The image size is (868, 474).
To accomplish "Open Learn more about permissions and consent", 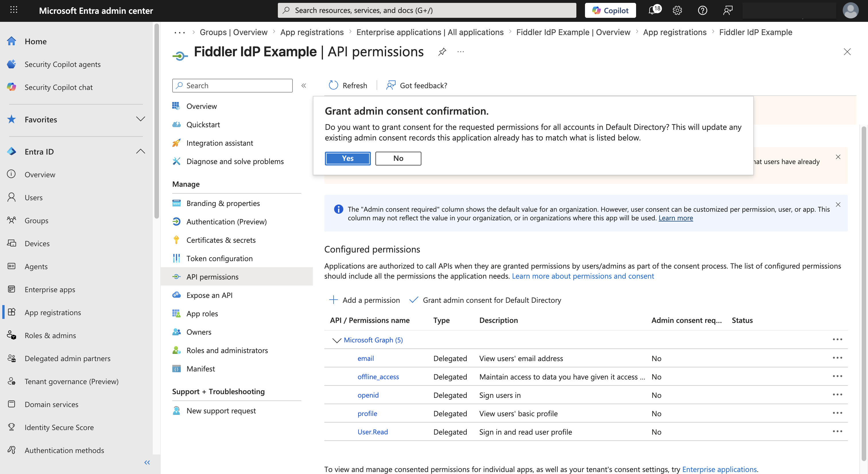I will 583,276.
